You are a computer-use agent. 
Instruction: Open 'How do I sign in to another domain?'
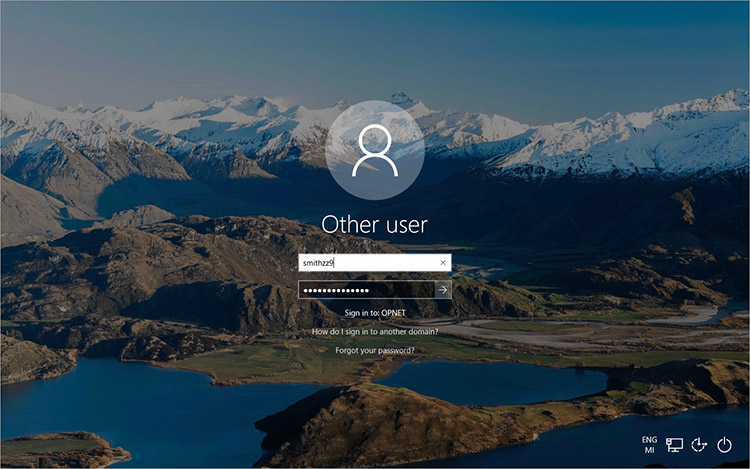375,331
